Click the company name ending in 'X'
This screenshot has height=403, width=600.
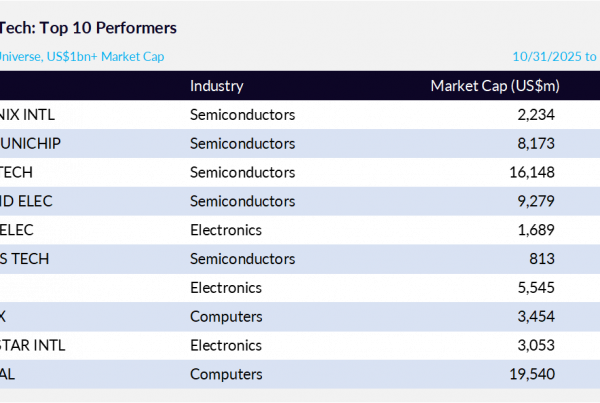(x=4, y=317)
